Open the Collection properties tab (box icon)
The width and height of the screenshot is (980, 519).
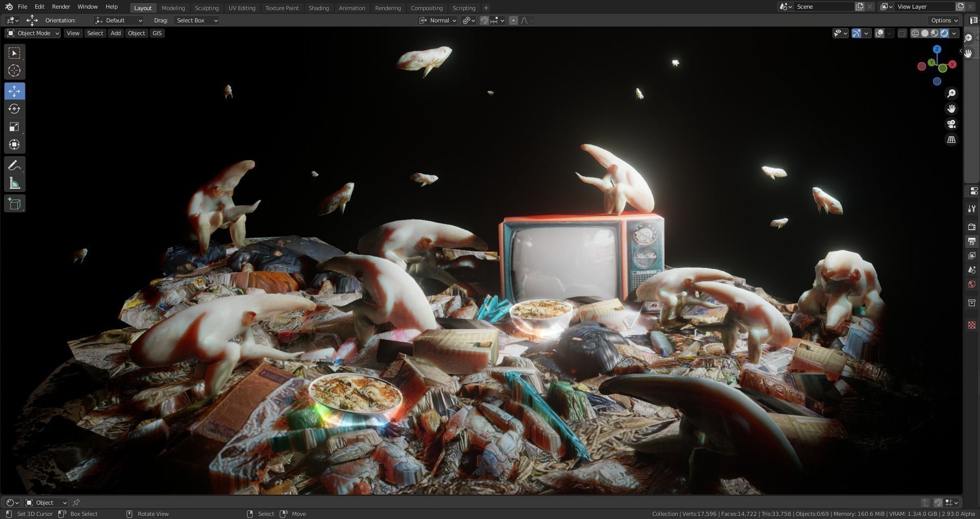972,303
